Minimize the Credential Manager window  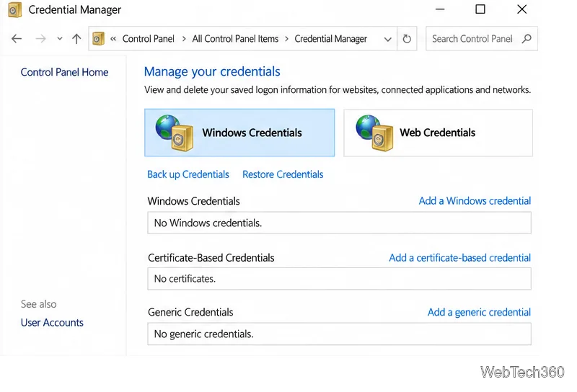(x=440, y=9)
